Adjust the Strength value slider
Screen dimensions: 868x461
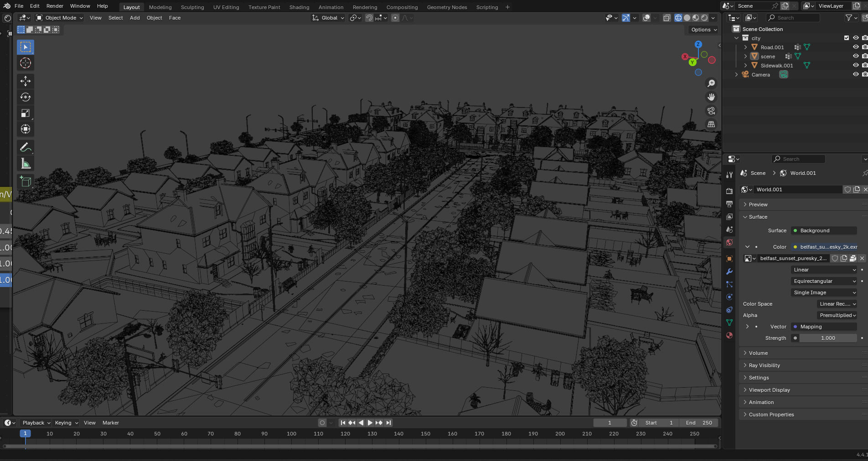pos(828,338)
